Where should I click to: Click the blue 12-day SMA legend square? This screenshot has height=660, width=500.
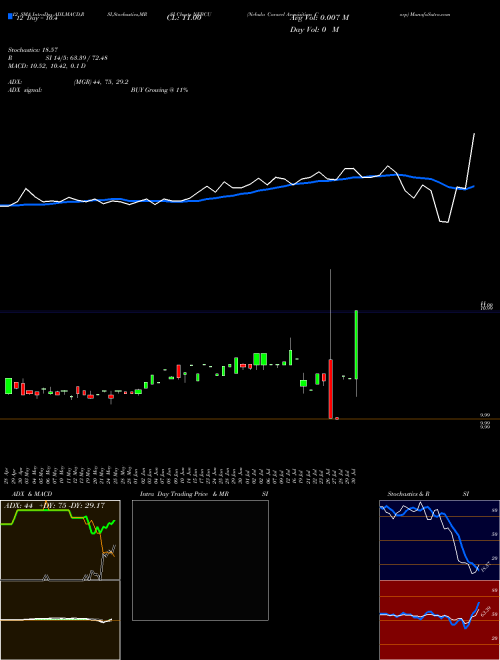[10, 17]
